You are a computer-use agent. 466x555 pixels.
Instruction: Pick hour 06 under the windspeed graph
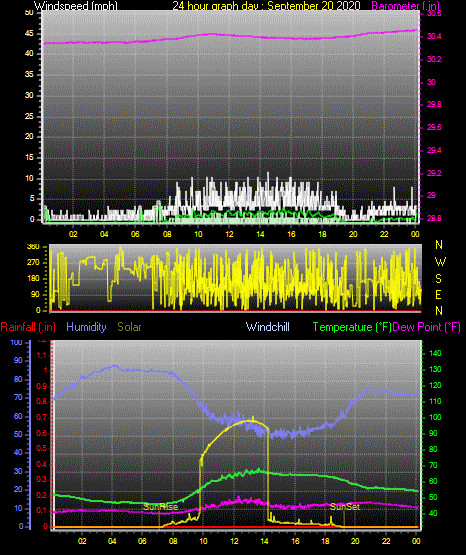[x=136, y=234]
